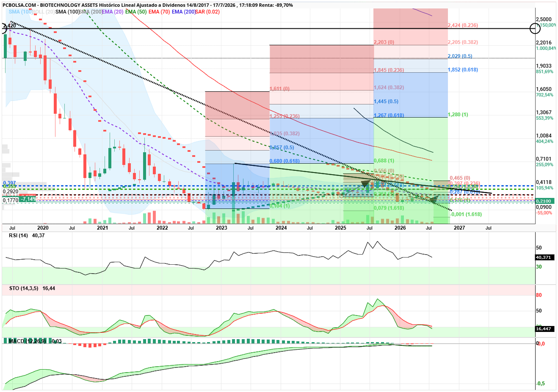This screenshot has height=392, width=558.
Task: Click the 2,5000 price axis label
Action: pos(544,19)
